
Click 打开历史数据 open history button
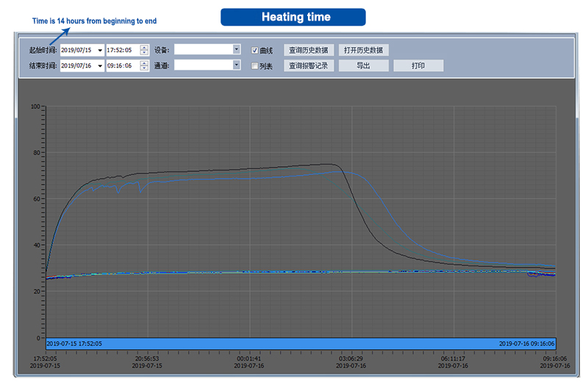pos(363,50)
